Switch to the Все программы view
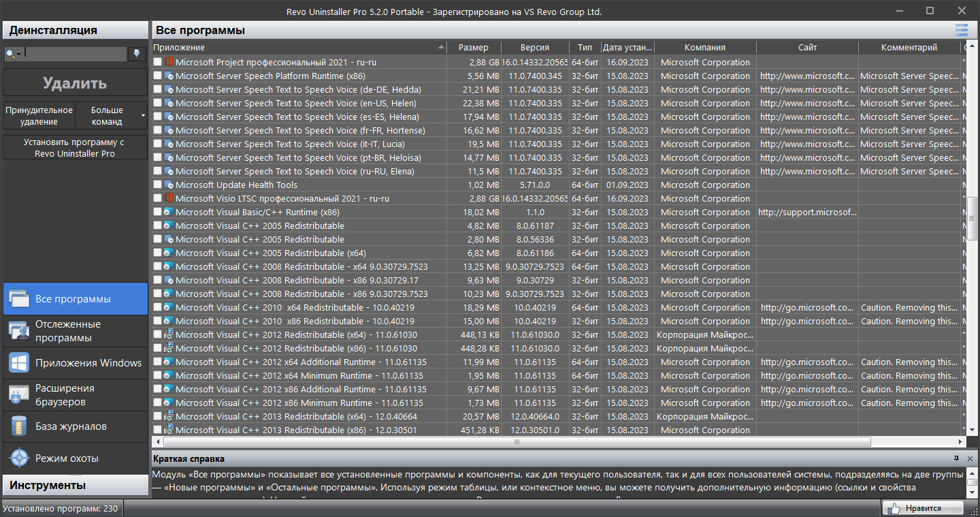This screenshot has height=517, width=980. pos(73,298)
